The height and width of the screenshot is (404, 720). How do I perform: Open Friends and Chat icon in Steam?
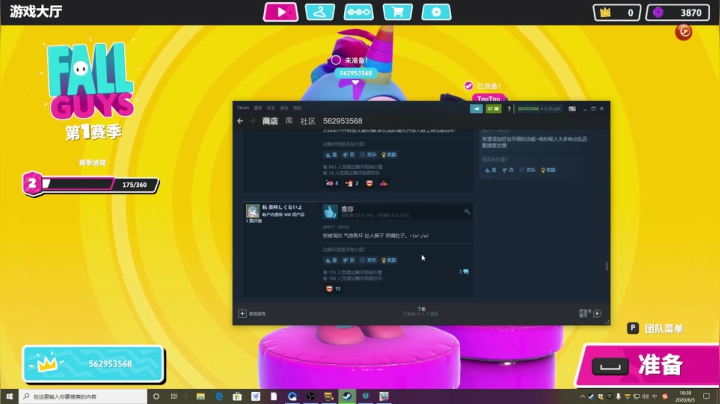tap(597, 314)
